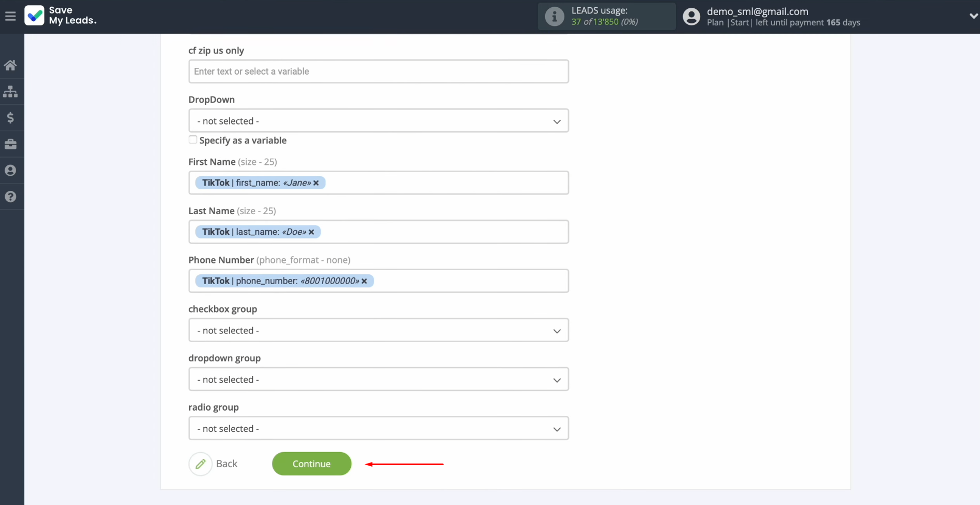The height and width of the screenshot is (505, 980).
Task: Click the green Continue button
Action: 311,464
